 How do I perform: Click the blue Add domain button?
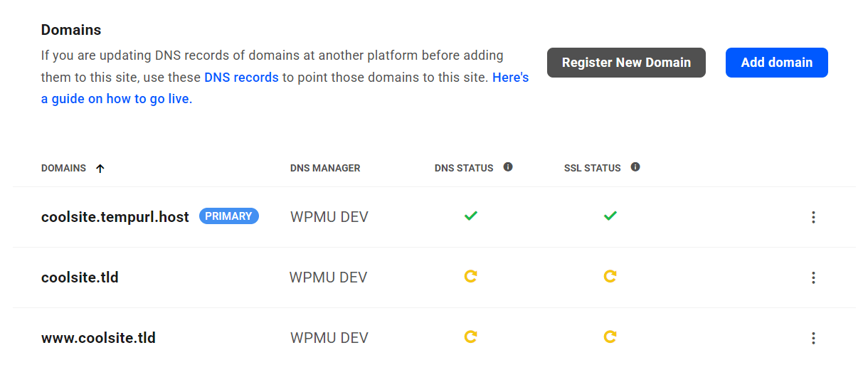coord(777,63)
